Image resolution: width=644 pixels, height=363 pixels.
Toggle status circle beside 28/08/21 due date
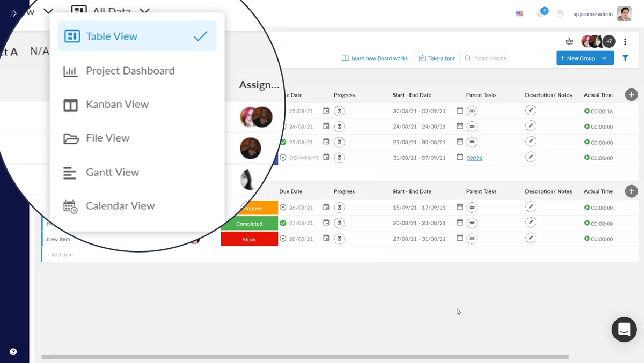point(283,239)
